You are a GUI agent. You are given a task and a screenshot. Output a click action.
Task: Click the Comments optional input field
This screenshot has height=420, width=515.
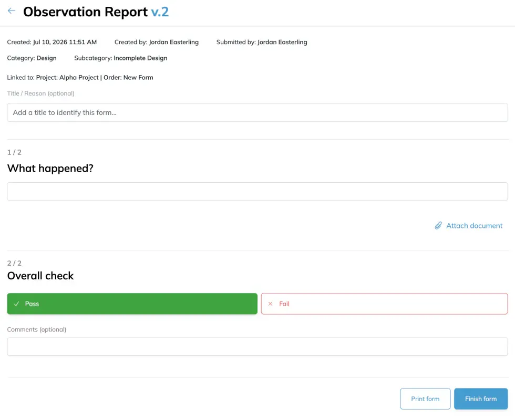coord(257,346)
